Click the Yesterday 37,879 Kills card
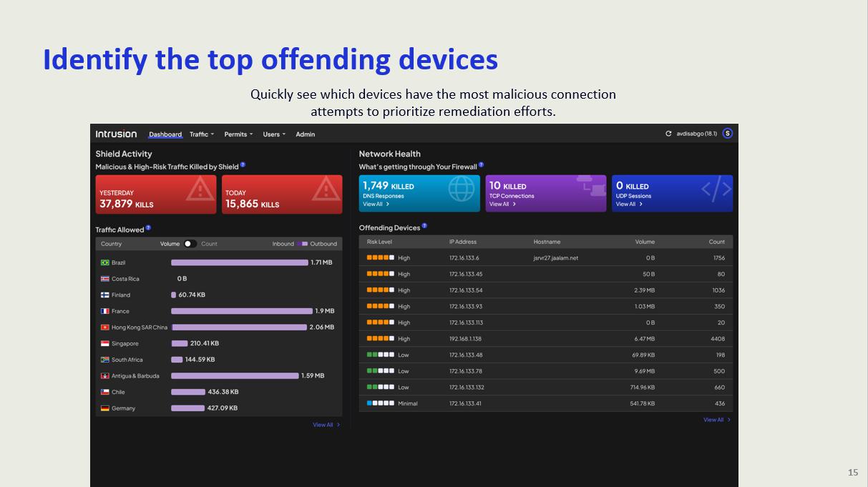 coord(156,195)
